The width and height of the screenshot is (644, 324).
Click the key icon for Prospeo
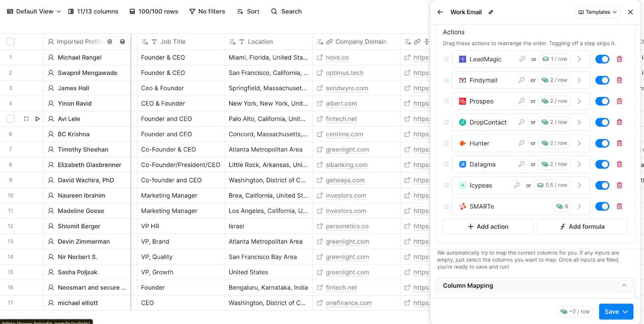tap(521, 101)
